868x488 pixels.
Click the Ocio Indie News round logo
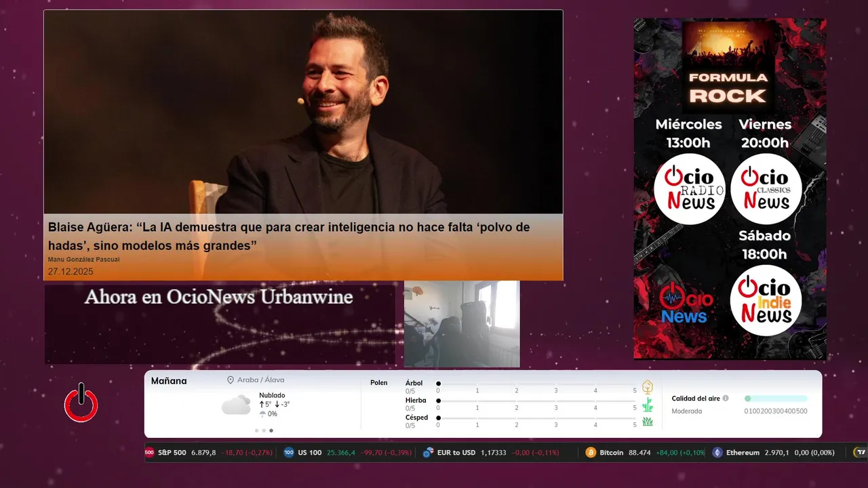766,300
